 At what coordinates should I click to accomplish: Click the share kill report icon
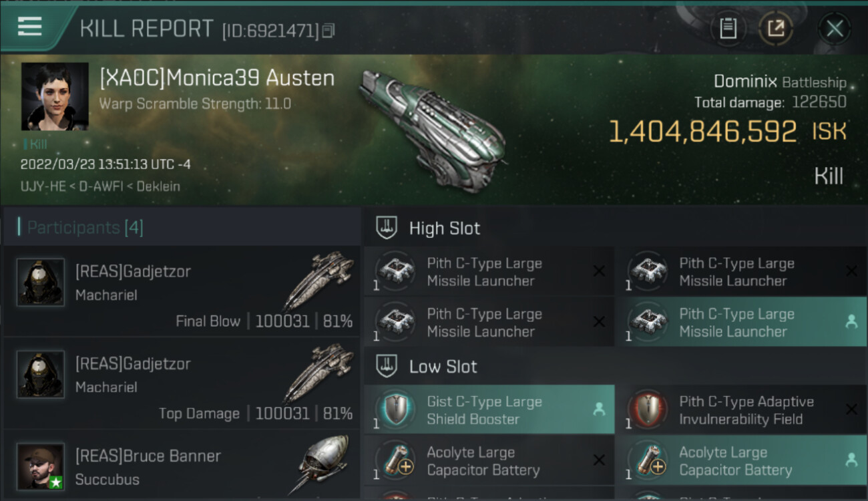pos(775,29)
